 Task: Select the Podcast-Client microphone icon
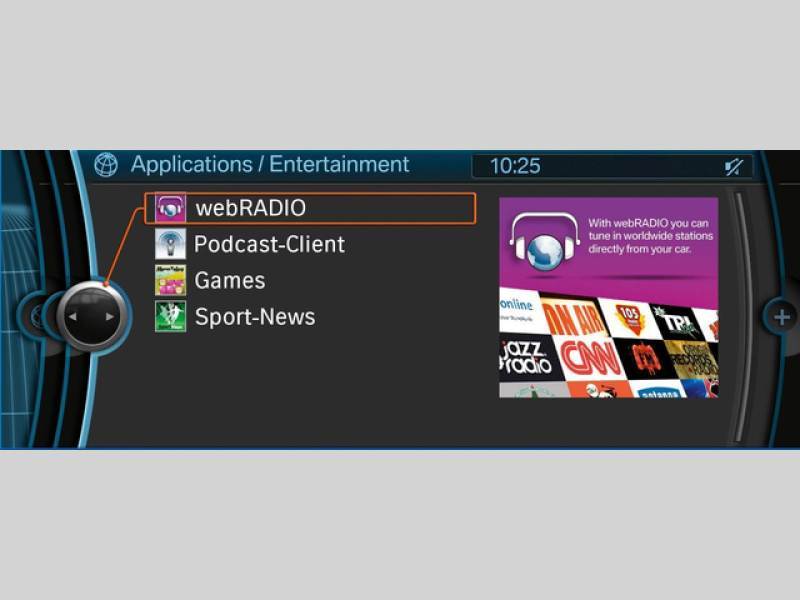point(170,244)
